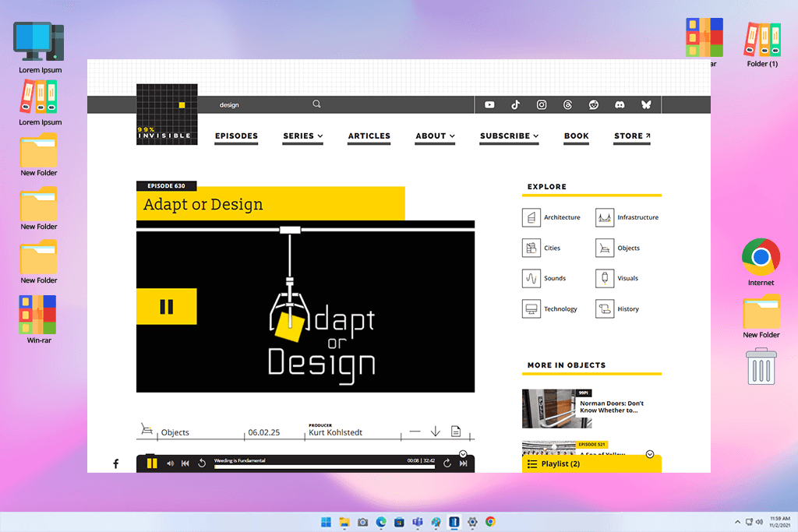Image resolution: width=798 pixels, height=532 pixels.
Task: Pause using large yellow artwork button
Action: [x=167, y=307]
